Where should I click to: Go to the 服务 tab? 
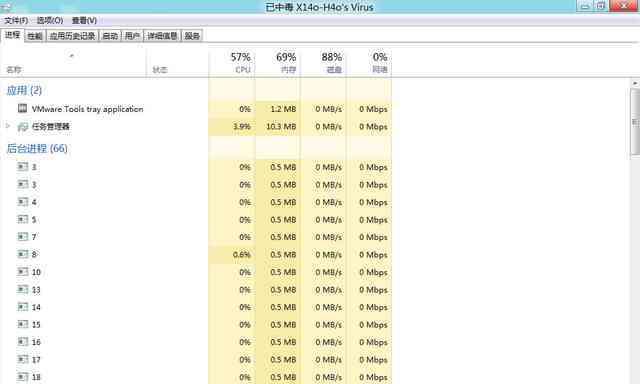click(192, 36)
